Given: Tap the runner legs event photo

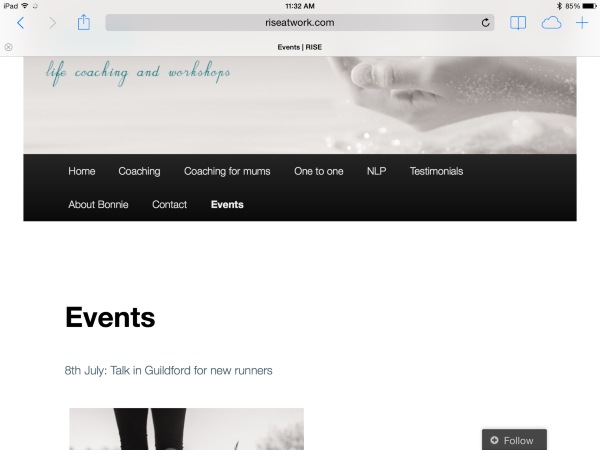Looking at the screenshot, I should [186, 429].
